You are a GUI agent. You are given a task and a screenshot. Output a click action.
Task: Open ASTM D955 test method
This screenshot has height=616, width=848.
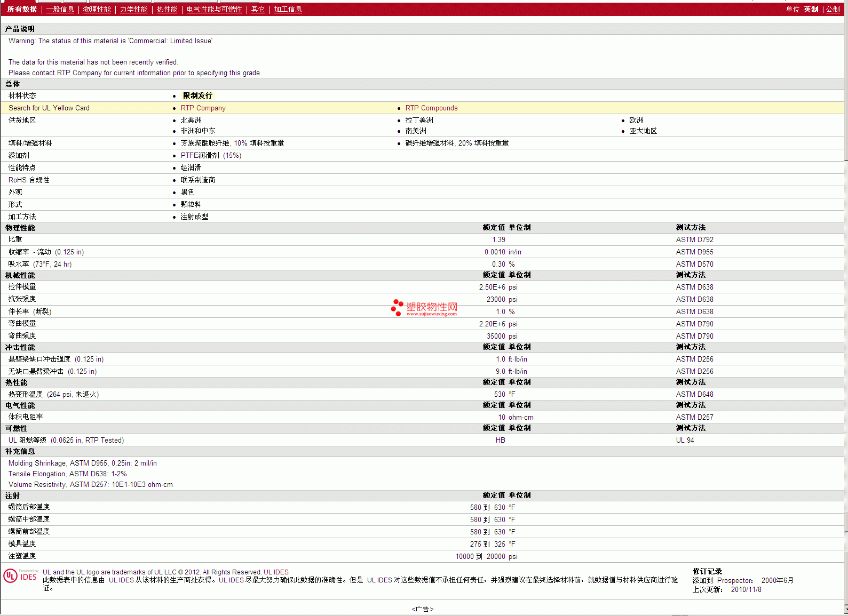[695, 252]
